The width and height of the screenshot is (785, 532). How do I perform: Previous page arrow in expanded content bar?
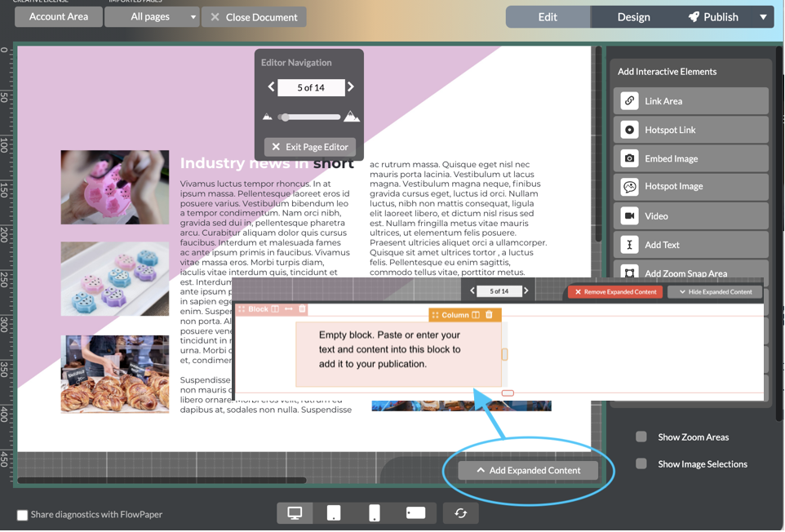(472, 290)
